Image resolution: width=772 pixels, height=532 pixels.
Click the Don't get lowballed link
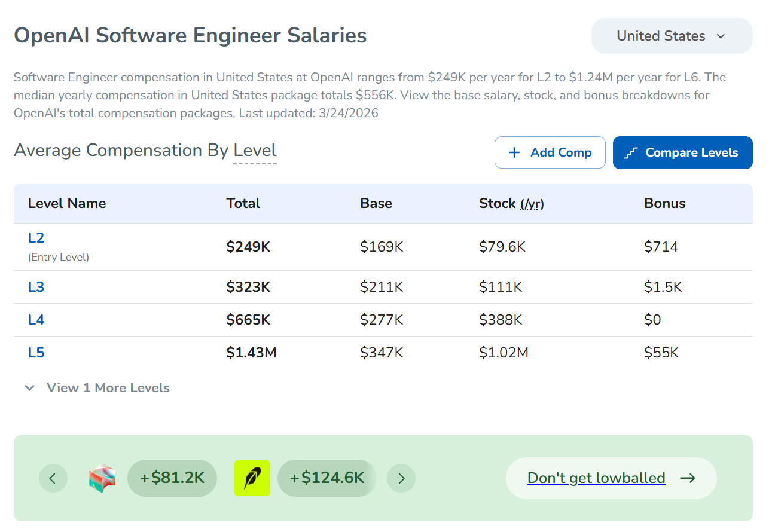tap(596, 478)
